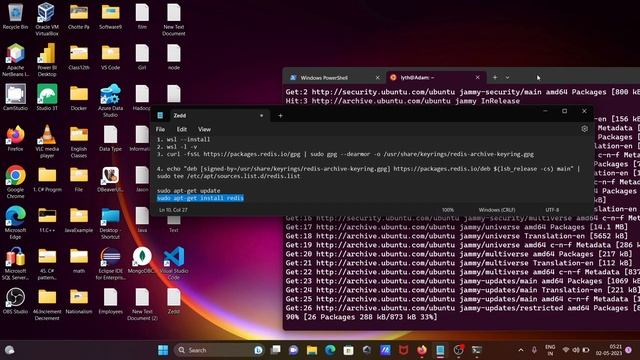Open Notepad settings gear icon
640x360 pixels.
584,129
